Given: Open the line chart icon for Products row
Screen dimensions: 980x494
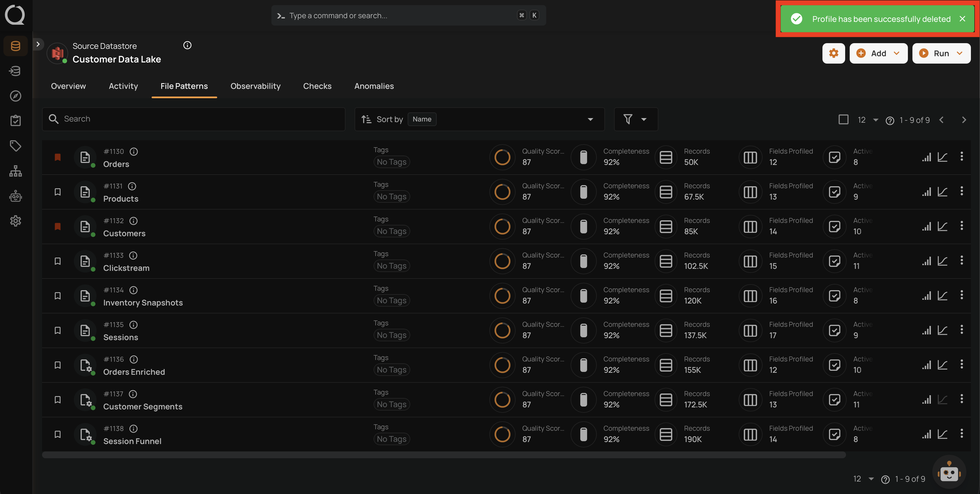Looking at the screenshot, I should click(942, 191).
